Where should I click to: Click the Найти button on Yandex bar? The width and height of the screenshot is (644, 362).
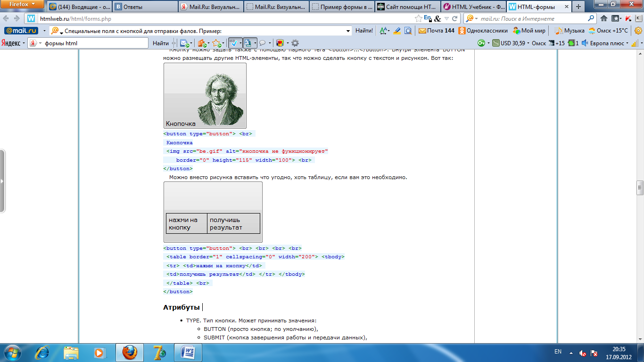pos(161,43)
